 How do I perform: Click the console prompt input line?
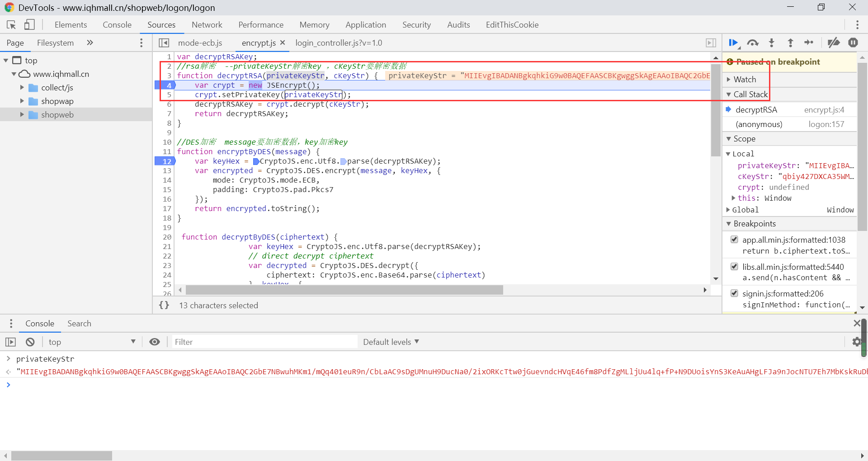tap(434, 385)
